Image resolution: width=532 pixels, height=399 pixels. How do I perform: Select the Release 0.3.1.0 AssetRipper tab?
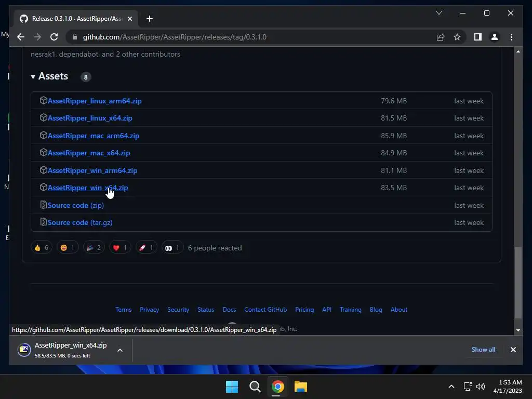(76, 19)
